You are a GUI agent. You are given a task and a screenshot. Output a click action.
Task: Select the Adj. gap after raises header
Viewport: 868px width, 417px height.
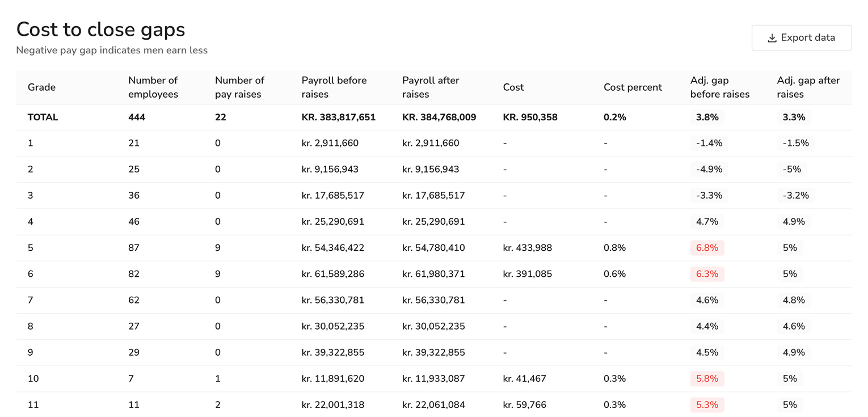(808, 87)
